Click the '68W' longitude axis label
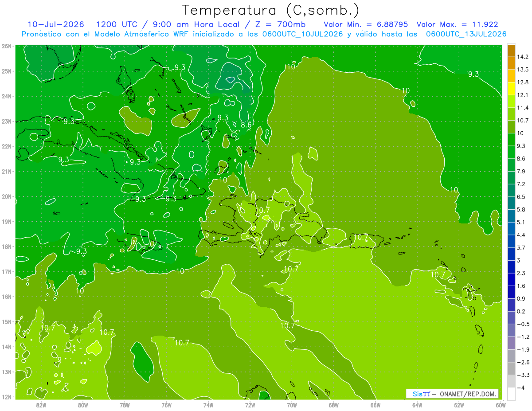Image resolution: width=532 pixels, height=411 pixels. [x=334, y=405]
